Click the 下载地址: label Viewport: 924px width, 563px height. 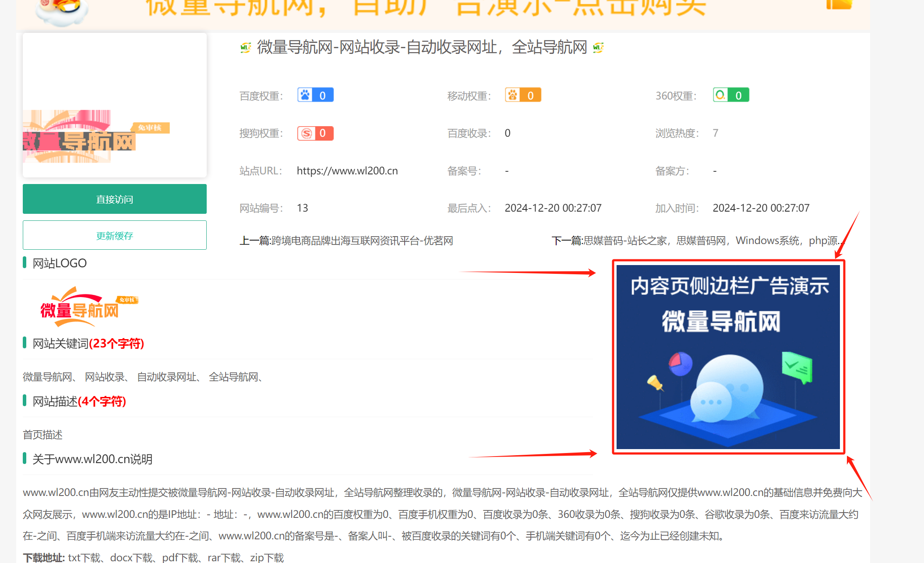pyautogui.click(x=44, y=557)
